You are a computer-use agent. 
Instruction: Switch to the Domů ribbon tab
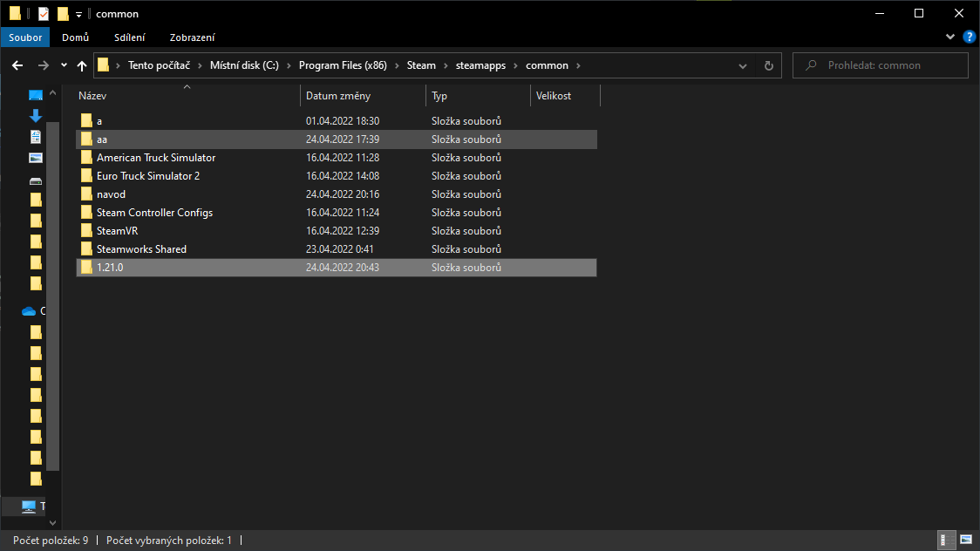(76, 37)
